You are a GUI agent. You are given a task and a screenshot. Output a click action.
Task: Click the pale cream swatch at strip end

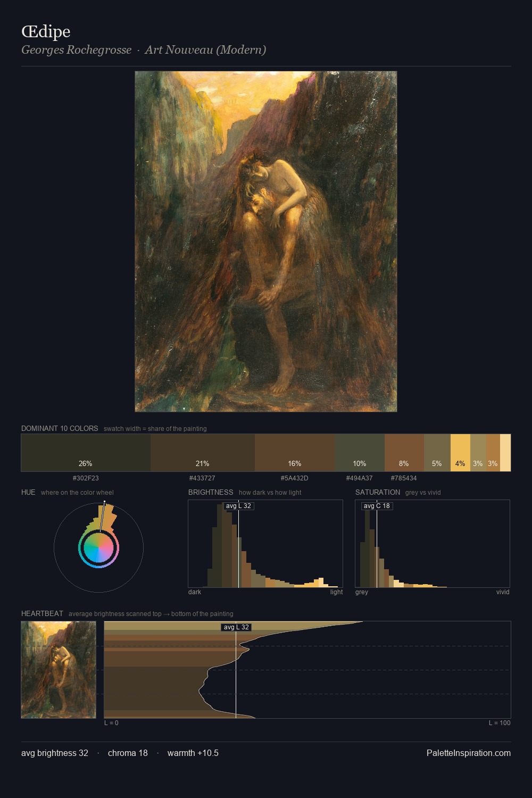(x=505, y=453)
